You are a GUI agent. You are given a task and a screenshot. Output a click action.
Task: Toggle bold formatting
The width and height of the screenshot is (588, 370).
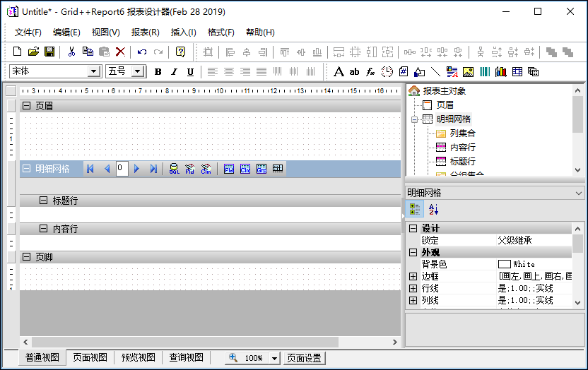158,71
